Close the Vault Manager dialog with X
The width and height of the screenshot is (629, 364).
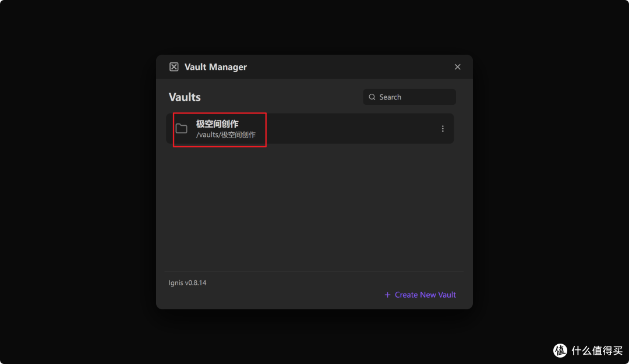[x=457, y=67]
